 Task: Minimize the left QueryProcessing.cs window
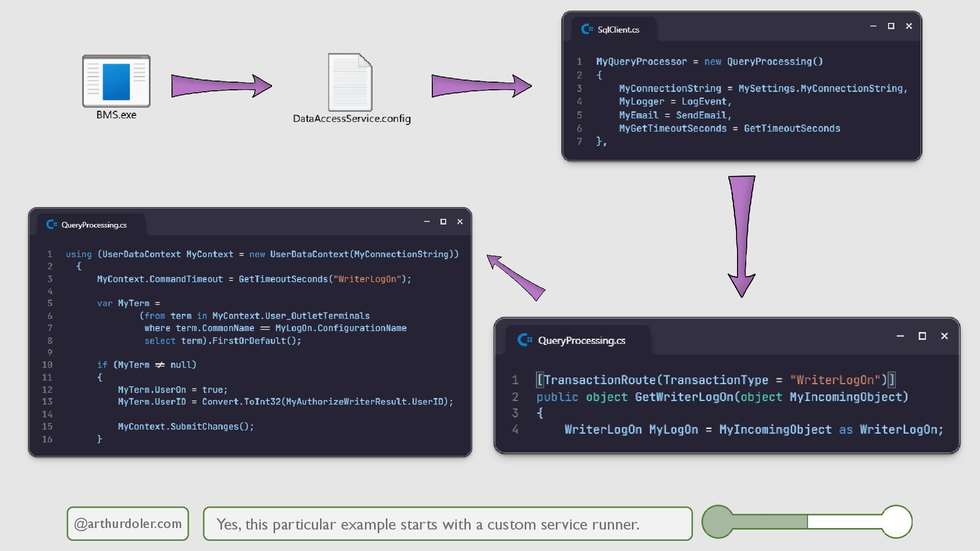427,221
